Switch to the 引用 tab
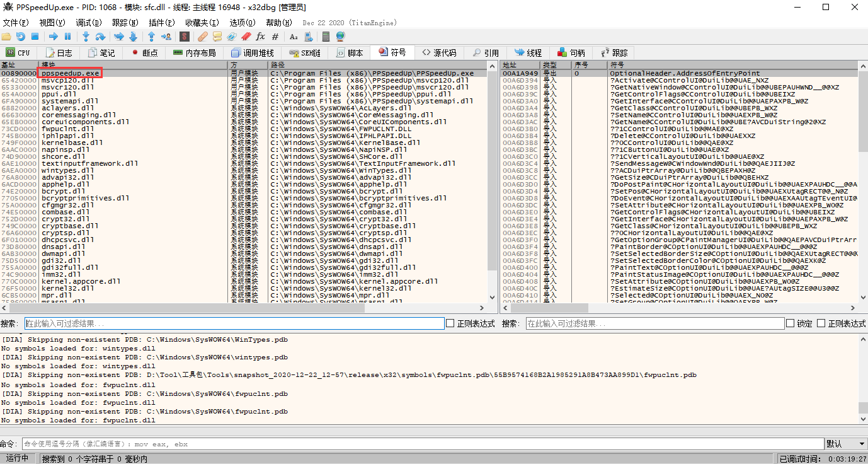 point(486,53)
